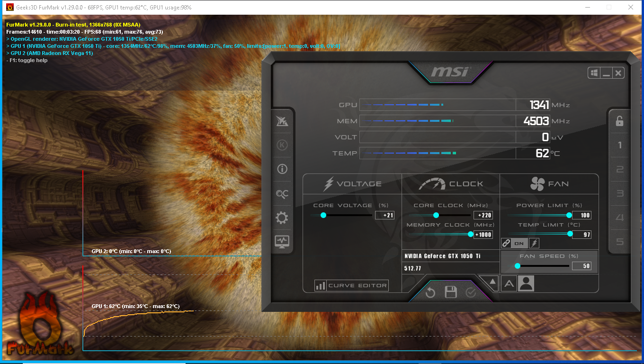Select profile slot 3
Viewport: 644px width, 364px height.
[619, 193]
